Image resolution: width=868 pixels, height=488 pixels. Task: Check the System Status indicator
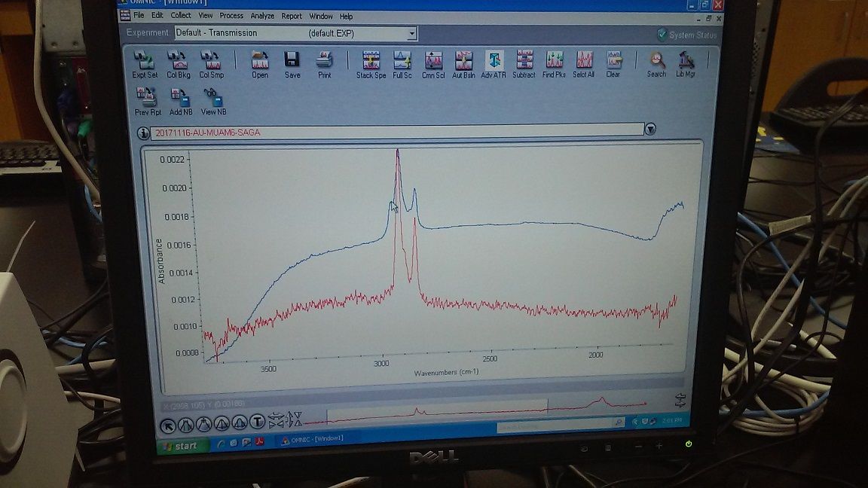tap(686, 35)
